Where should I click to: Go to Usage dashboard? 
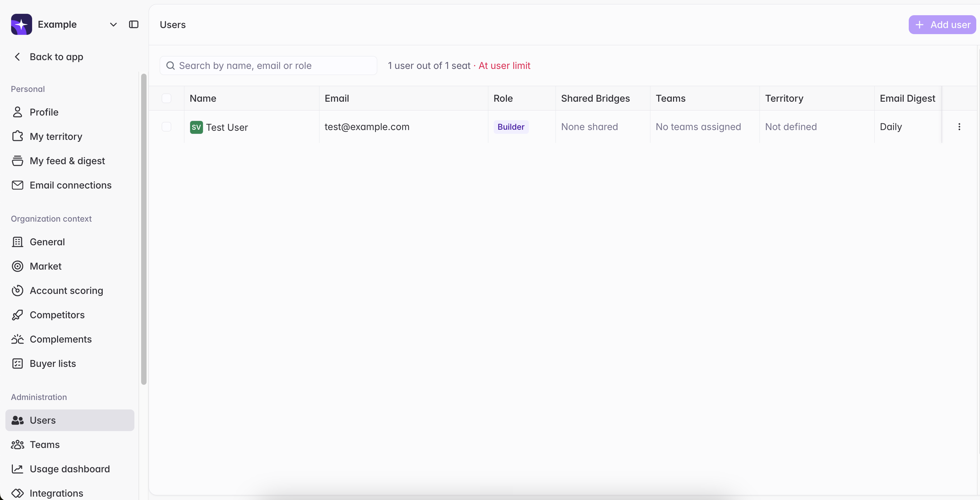[70, 469]
